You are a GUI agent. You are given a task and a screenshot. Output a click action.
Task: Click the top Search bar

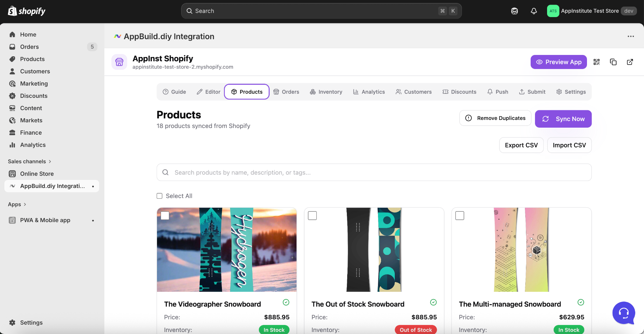pyautogui.click(x=321, y=11)
